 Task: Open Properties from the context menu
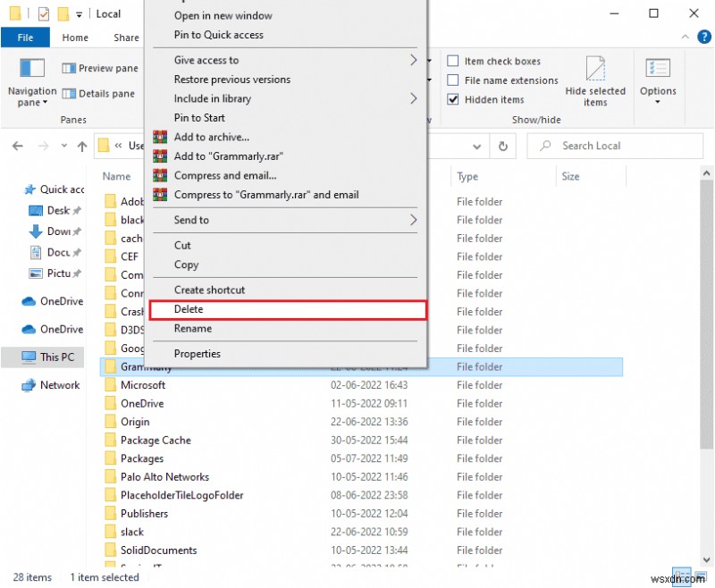[197, 353]
